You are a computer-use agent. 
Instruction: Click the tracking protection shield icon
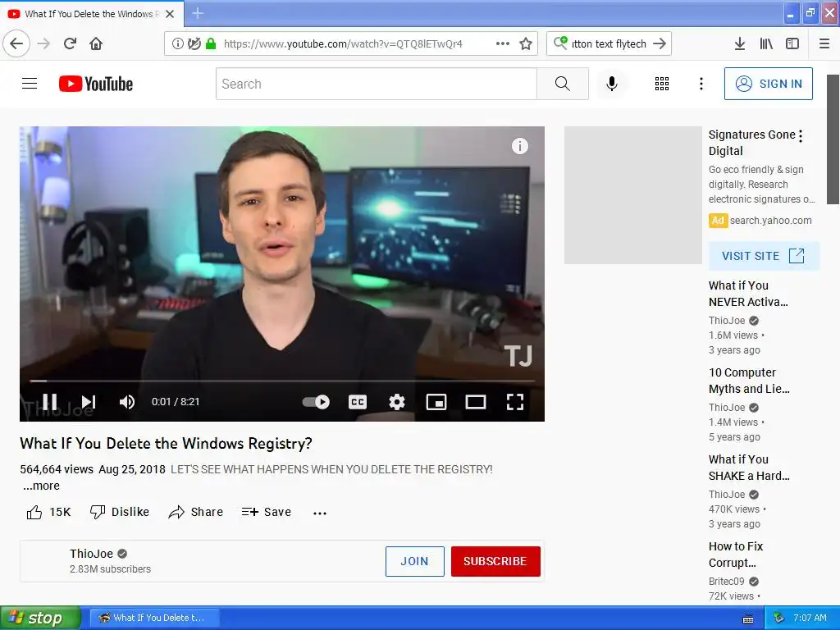point(194,44)
